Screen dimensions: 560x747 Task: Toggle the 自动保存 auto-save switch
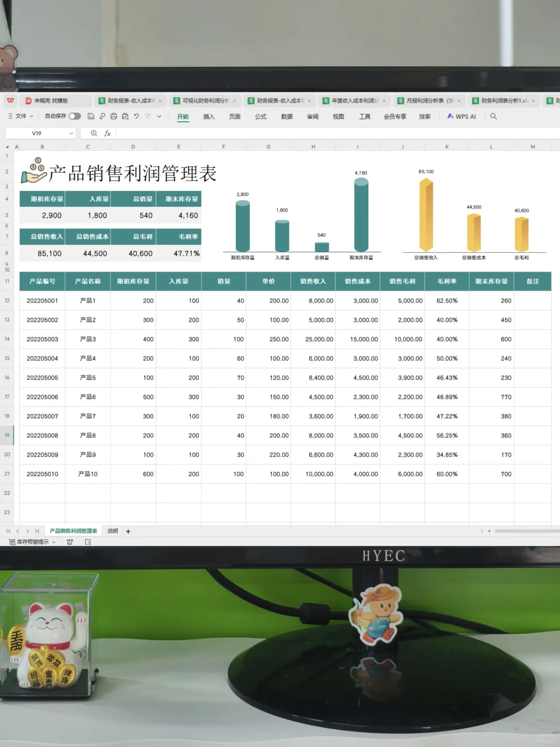pyautogui.click(x=75, y=116)
